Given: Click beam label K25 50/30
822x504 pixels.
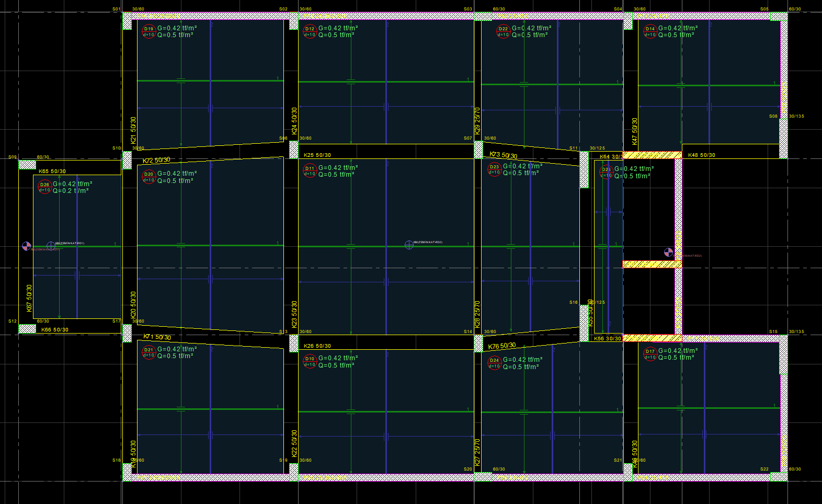Looking at the screenshot, I should (x=317, y=155).
